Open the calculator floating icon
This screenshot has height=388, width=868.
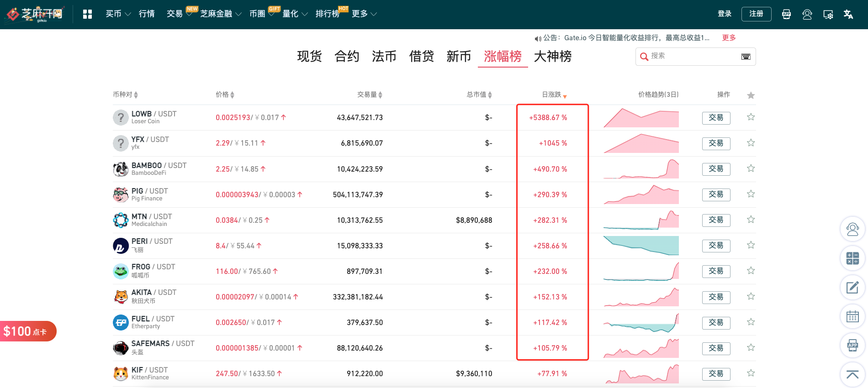click(852, 258)
